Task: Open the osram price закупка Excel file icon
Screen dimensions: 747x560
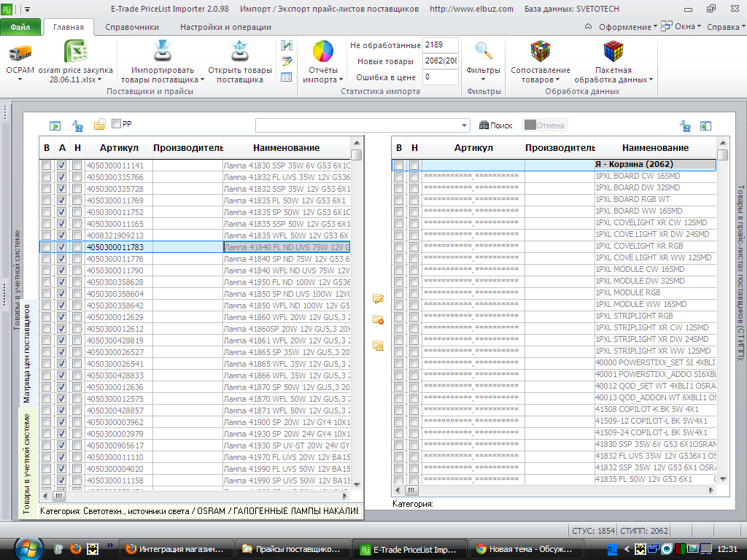Action: click(75, 51)
